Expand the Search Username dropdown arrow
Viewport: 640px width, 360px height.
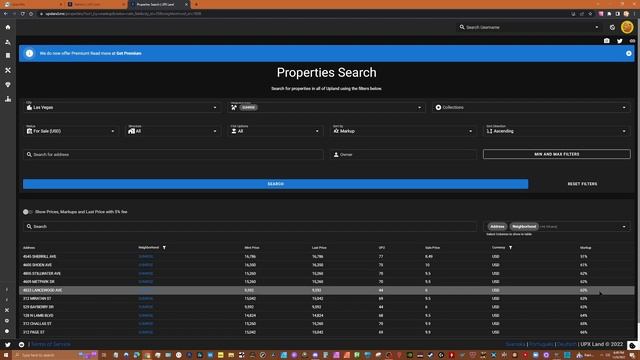[x=596, y=27]
